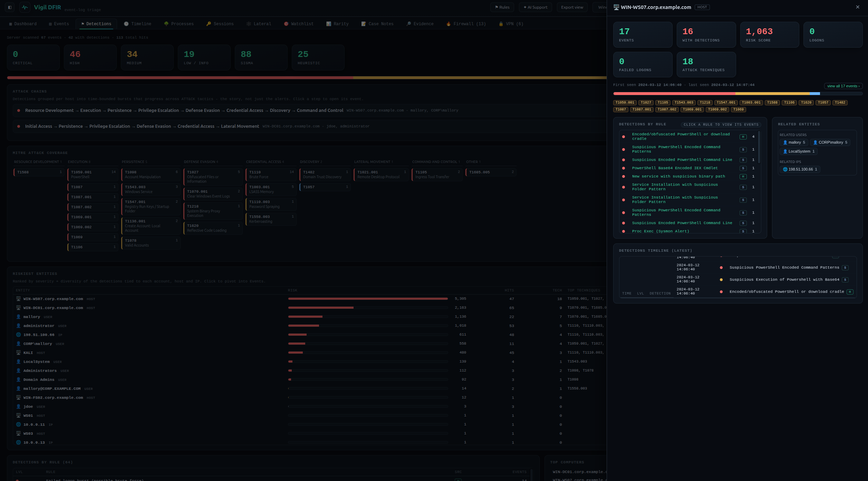Click the '46 High' severity card

(x=90, y=57)
